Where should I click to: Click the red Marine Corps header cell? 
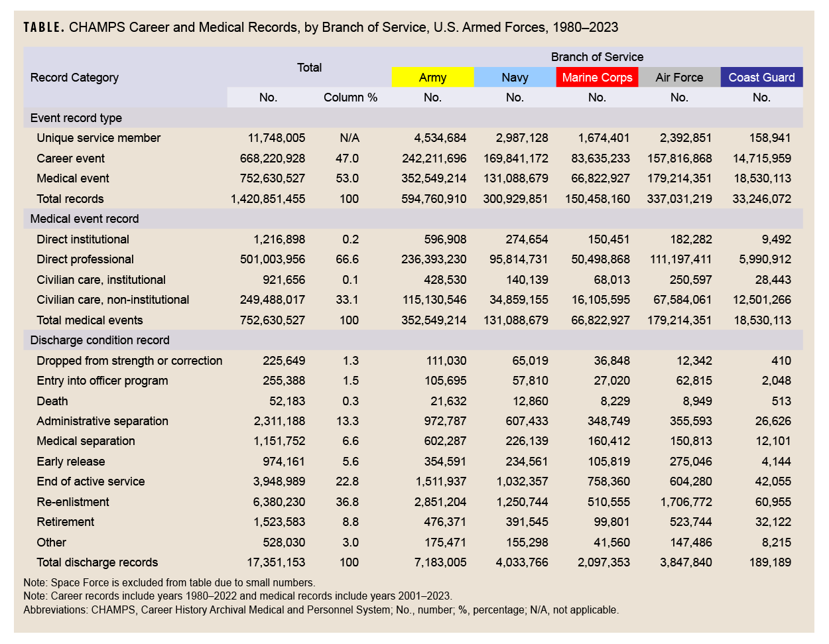tap(597, 78)
